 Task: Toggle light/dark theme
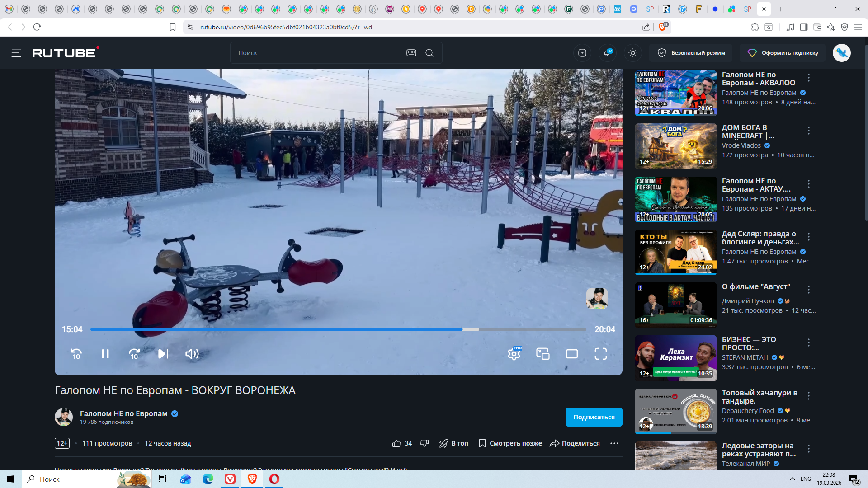[x=633, y=53]
